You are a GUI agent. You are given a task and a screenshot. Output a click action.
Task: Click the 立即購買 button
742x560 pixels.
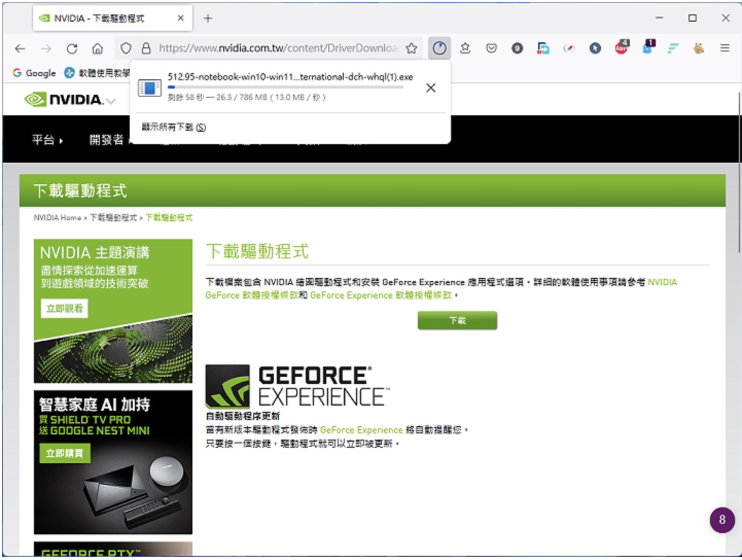click(65, 453)
